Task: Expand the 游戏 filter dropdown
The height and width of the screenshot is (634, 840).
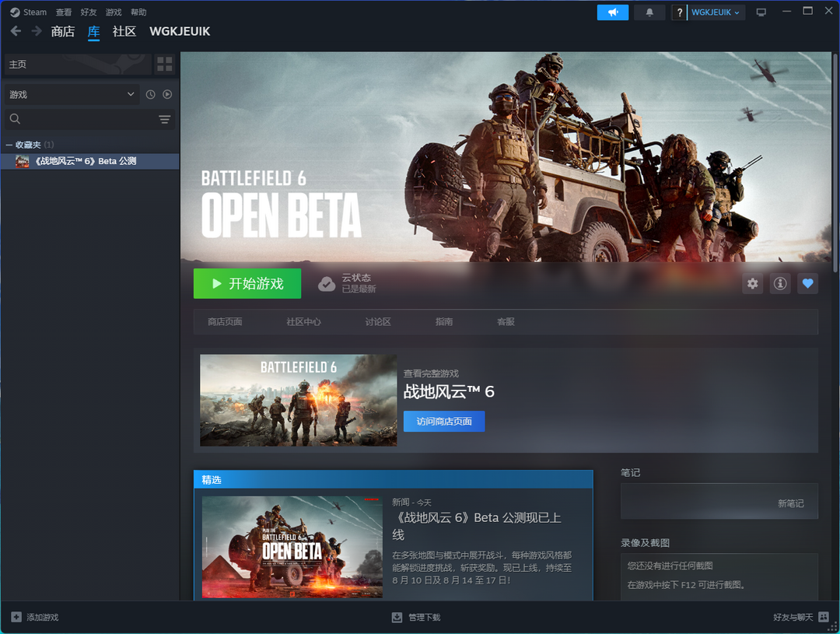Action: 72,94
